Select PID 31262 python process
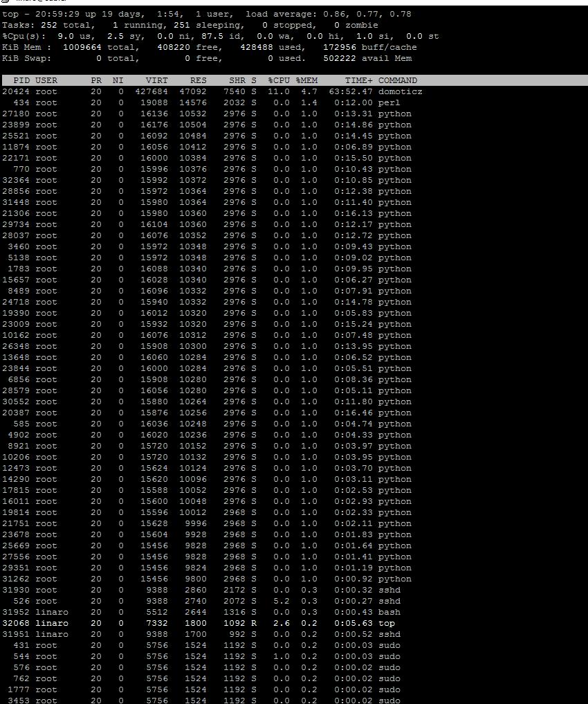Viewport: 588px width, 704px height. tap(16, 579)
